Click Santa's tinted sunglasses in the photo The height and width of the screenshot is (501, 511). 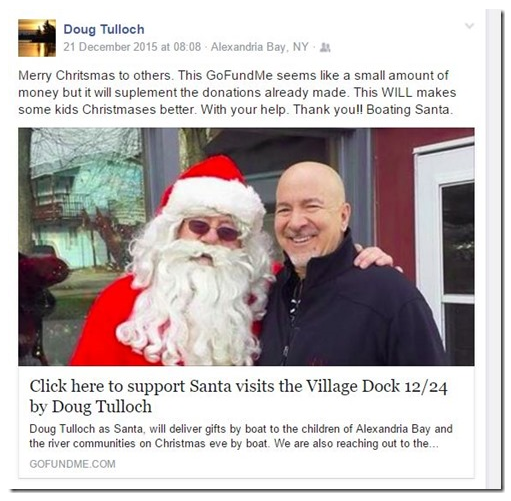(x=213, y=230)
